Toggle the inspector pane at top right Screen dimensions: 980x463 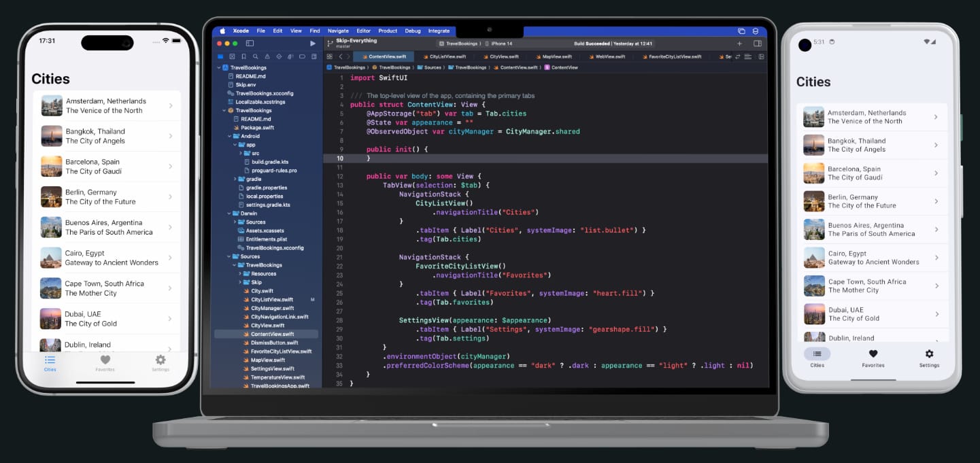(757, 43)
